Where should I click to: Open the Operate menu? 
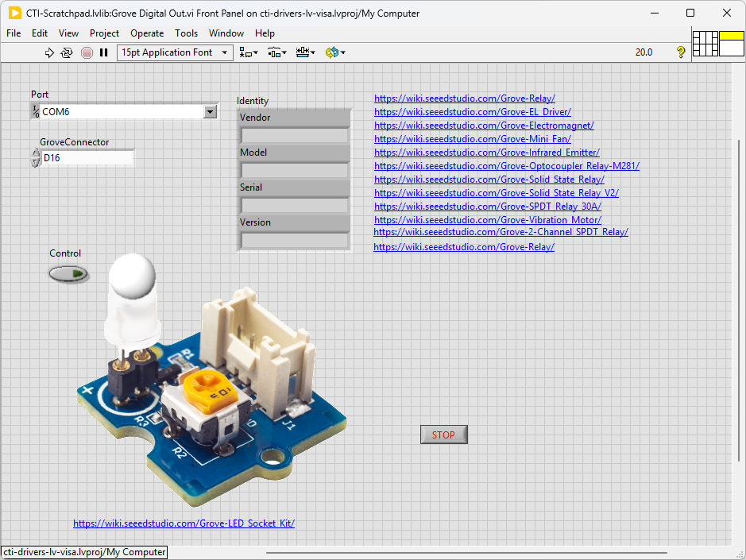pos(147,33)
